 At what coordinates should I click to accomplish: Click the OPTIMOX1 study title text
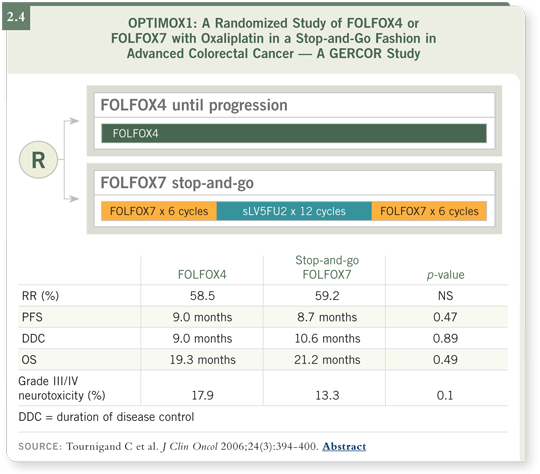click(273, 38)
